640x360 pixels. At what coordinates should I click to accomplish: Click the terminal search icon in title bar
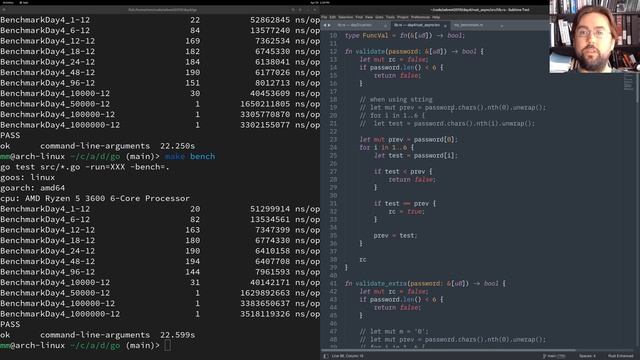[x=293, y=9]
